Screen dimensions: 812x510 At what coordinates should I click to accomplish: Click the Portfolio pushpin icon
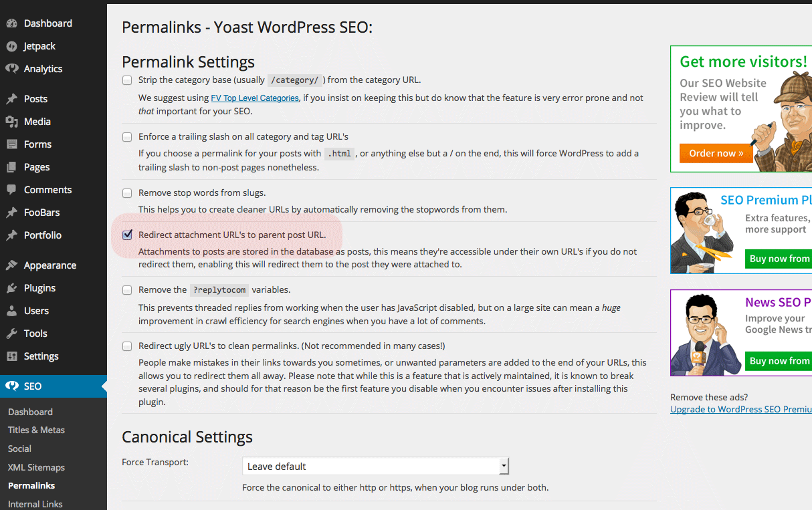pos(11,235)
